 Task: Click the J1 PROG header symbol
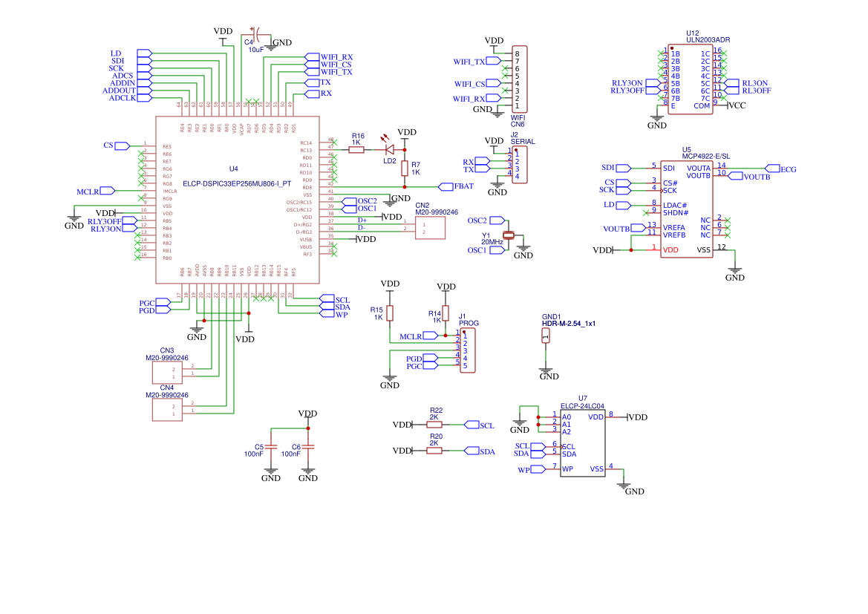pyautogui.click(x=468, y=350)
